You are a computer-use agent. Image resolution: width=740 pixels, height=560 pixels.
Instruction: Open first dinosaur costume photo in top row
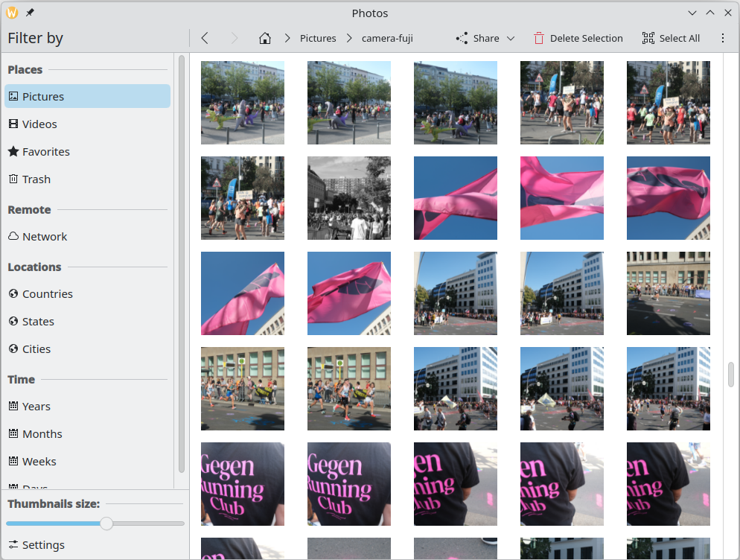[243, 103]
